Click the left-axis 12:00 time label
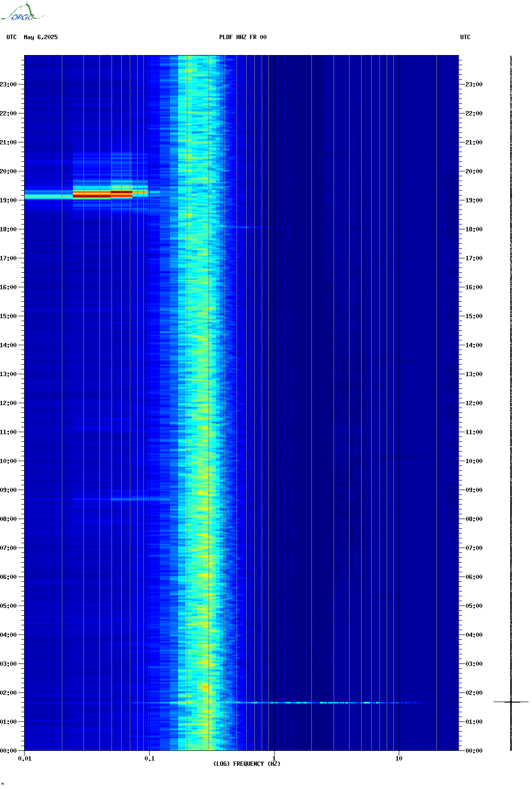532x789 pixels. [8, 403]
